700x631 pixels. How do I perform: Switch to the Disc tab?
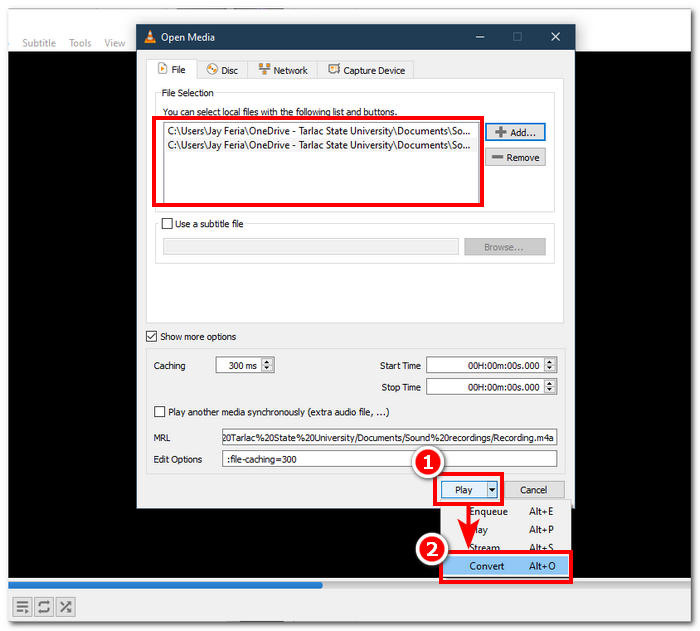(x=222, y=70)
